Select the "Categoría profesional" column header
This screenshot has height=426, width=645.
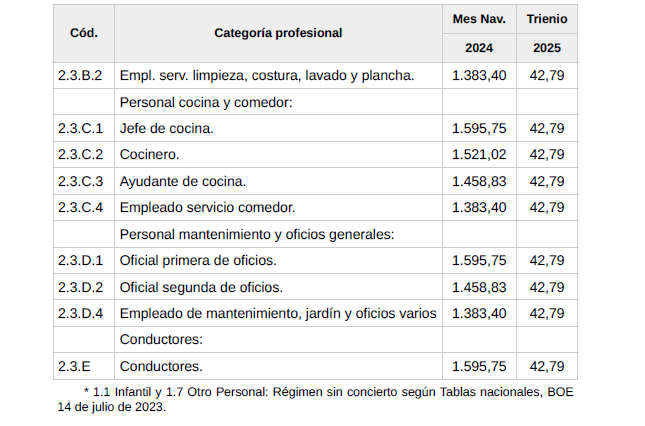click(278, 33)
